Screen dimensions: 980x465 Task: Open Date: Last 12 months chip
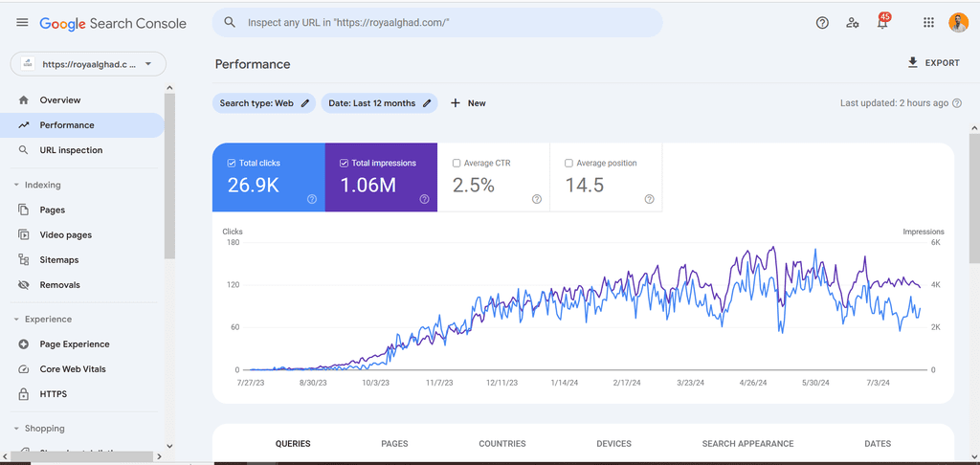coord(379,103)
